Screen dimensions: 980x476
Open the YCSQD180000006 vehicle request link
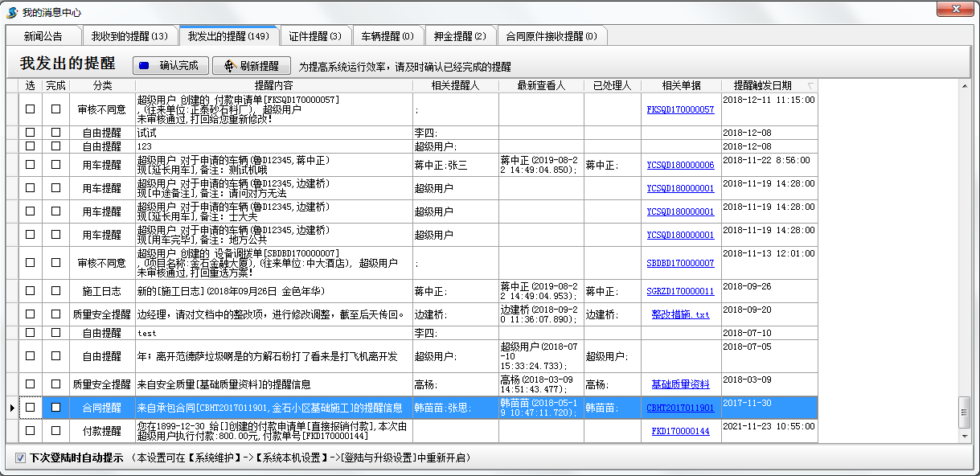tap(680, 165)
